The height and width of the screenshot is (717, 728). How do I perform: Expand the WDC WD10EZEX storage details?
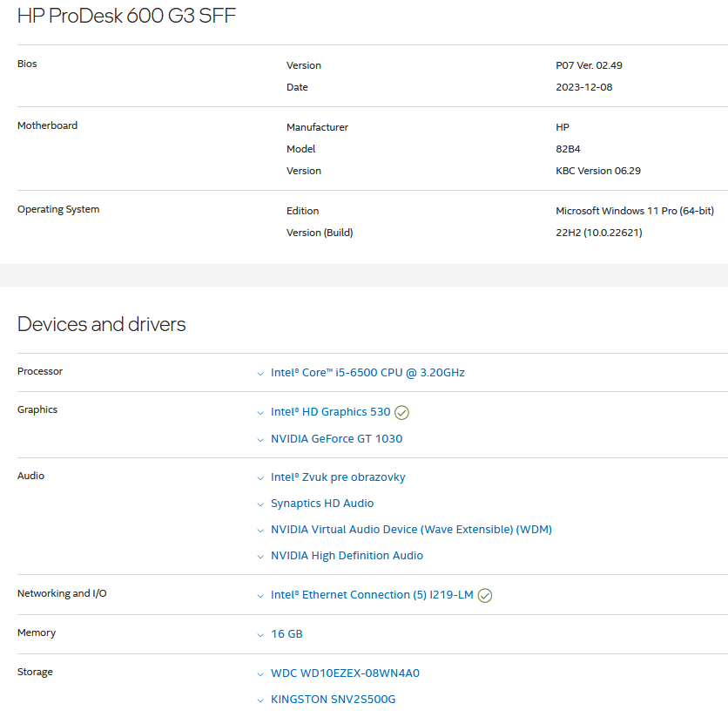260,673
